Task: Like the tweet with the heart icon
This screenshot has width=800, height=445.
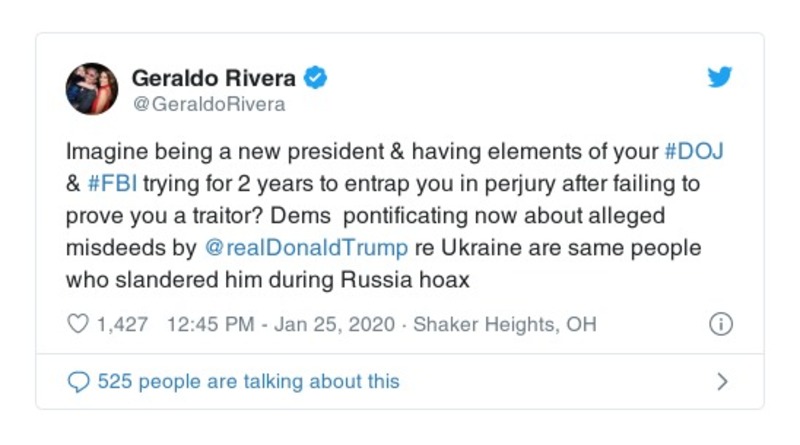Action: tap(76, 325)
